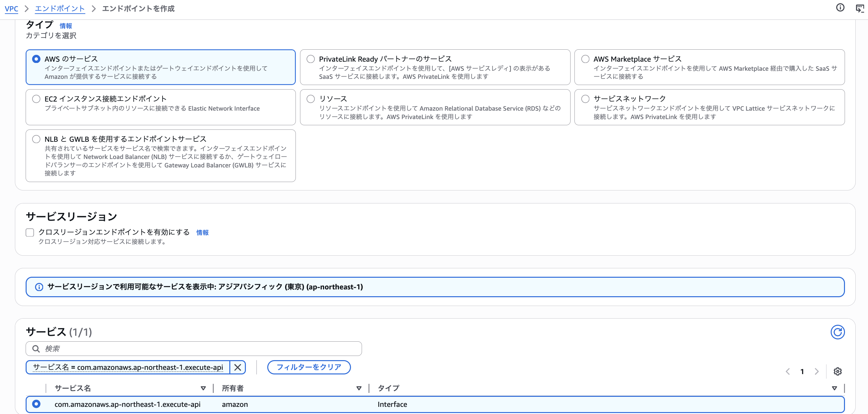The width and height of the screenshot is (868, 414).
Task: Open エンドポイント from the breadcrumb
Action: pyautogui.click(x=60, y=8)
